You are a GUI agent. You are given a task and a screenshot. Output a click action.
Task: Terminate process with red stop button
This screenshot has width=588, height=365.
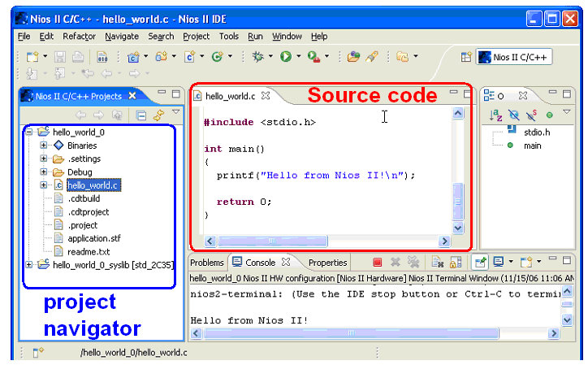point(378,262)
